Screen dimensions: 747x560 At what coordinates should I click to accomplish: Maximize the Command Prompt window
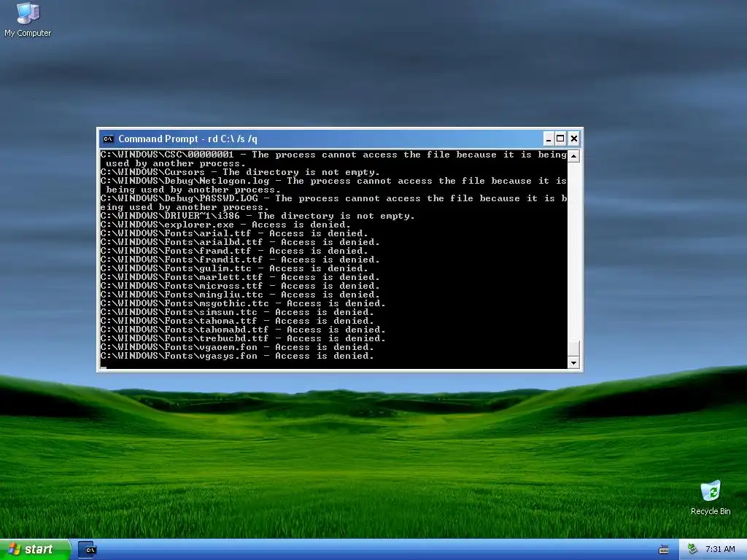click(561, 139)
